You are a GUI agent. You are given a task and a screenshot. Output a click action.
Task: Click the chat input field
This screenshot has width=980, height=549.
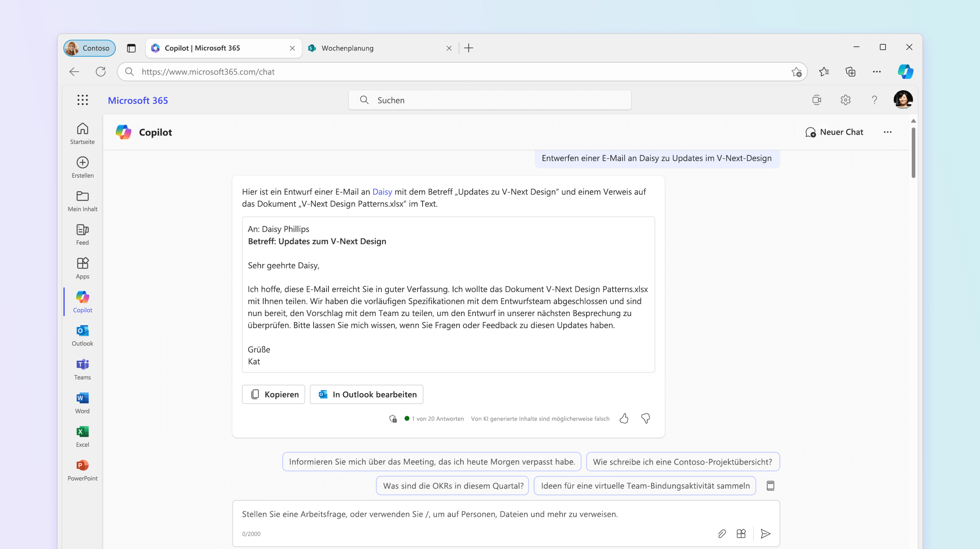click(506, 513)
